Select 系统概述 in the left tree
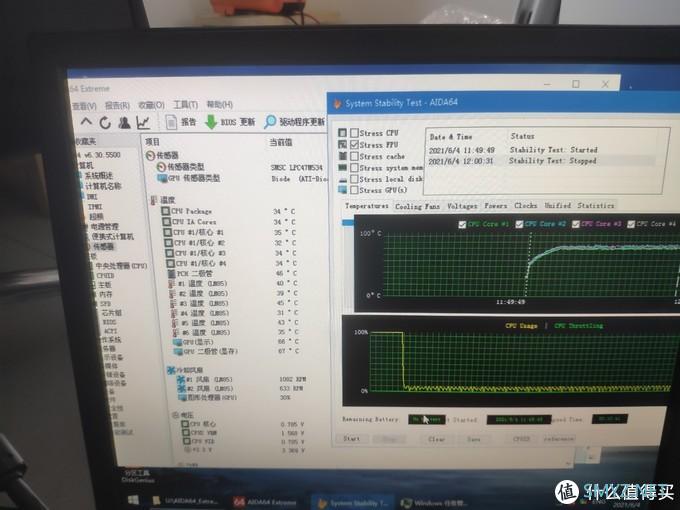This screenshot has width=680, height=510. pos(98,176)
